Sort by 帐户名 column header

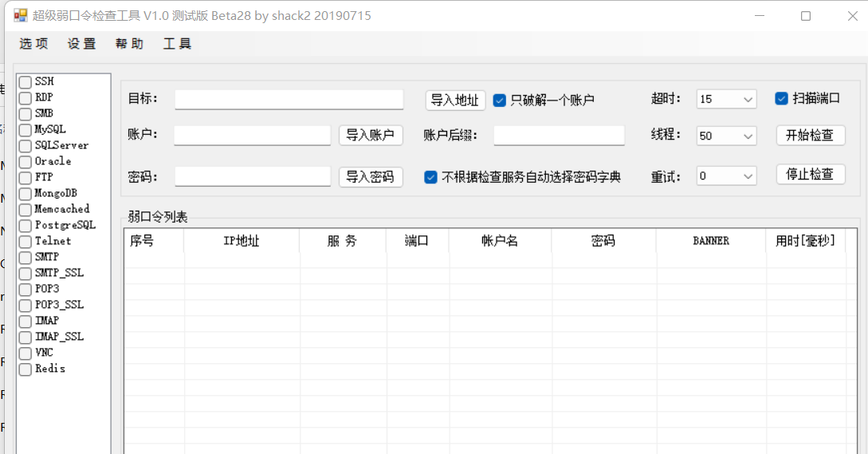[x=500, y=241]
